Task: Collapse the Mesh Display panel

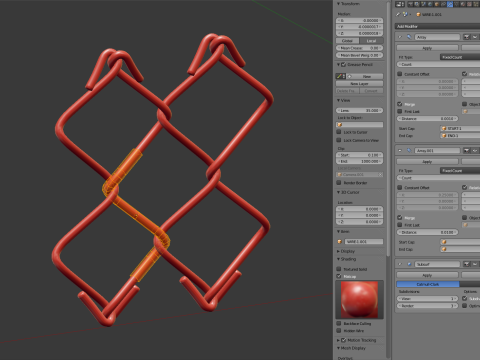Action: click(339, 348)
